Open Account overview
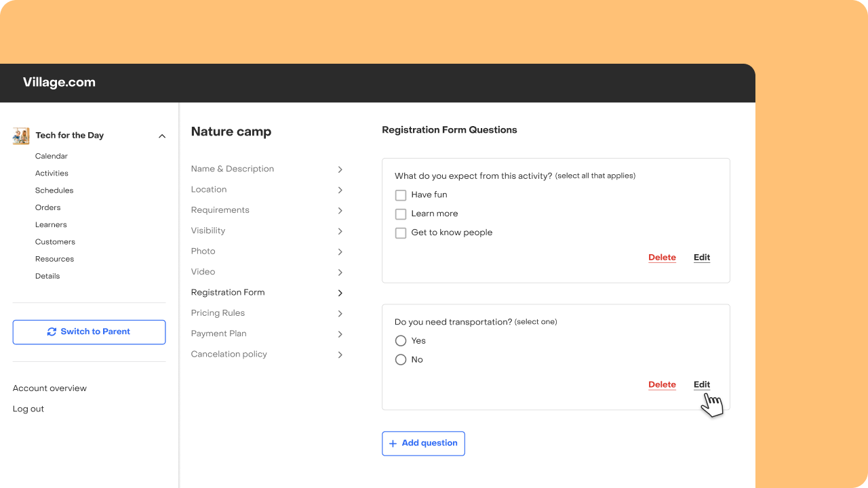The width and height of the screenshot is (868, 488). (50, 388)
